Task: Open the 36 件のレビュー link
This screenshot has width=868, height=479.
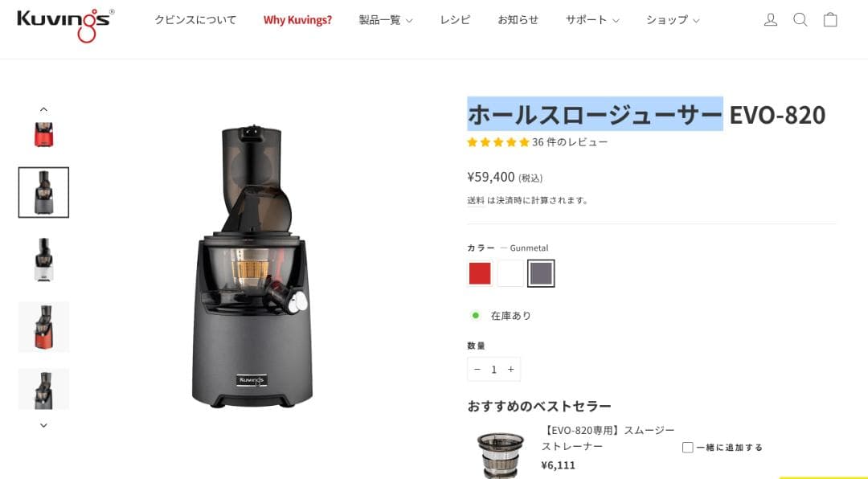Action: click(570, 142)
